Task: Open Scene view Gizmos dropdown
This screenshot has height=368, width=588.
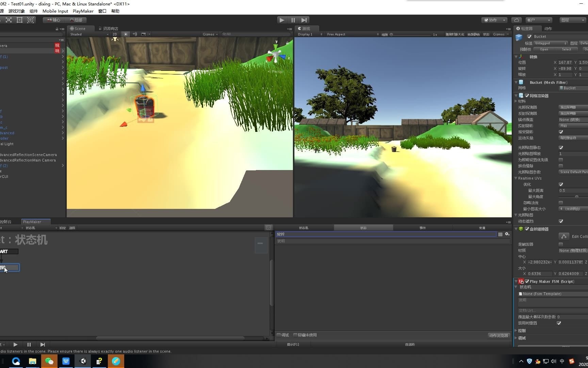Action: point(210,34)
